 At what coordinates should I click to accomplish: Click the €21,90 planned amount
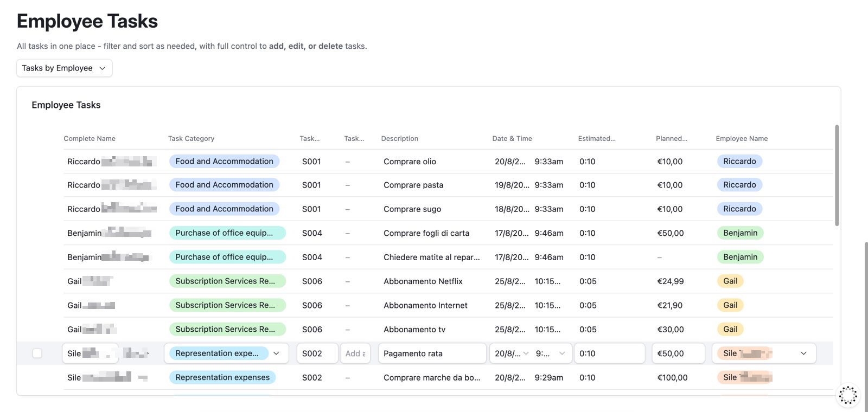coord(670,306)
